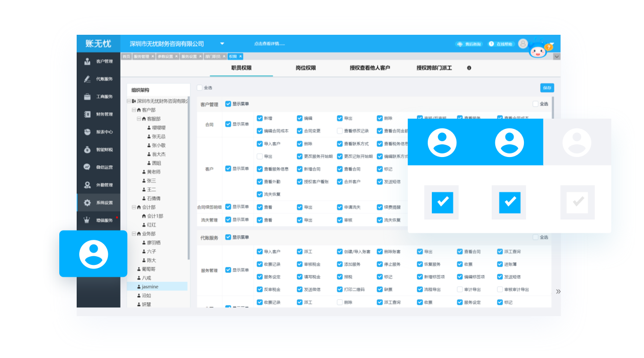This screenshot has height=358, width=644.
Task: Collapse the 客户部 tree node
Action: 134,110
